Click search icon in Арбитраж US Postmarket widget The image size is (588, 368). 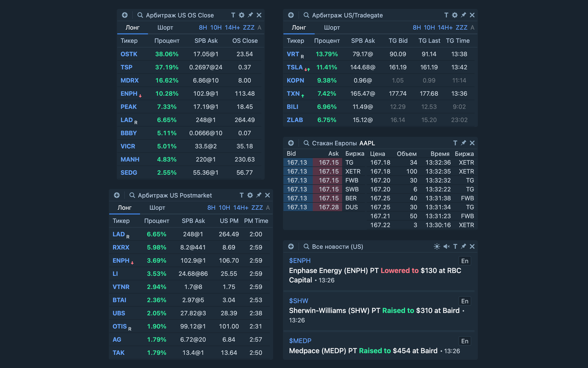[x=132, y=195]
